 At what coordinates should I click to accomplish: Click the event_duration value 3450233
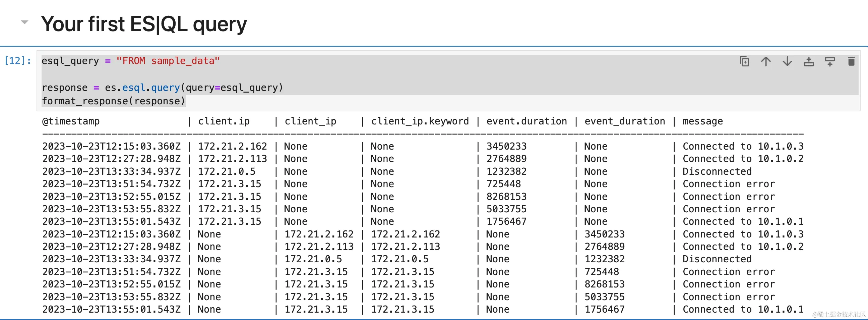point(605,234)
